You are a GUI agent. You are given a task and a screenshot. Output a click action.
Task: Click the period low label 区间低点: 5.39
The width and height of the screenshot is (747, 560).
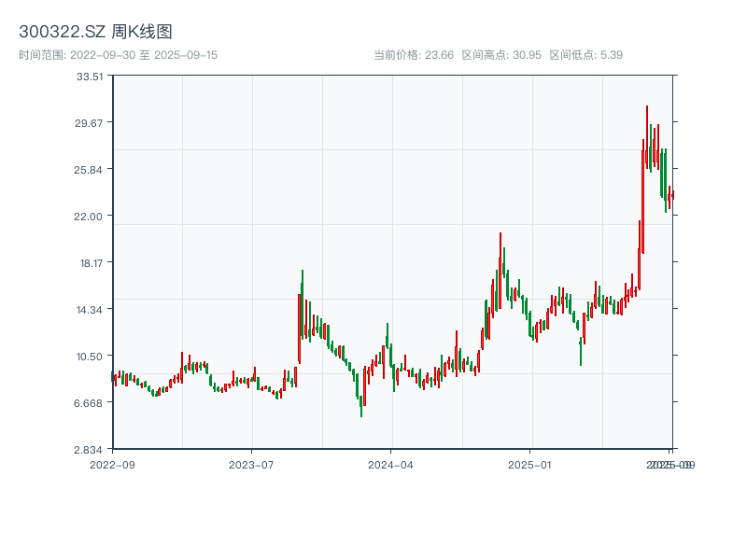click(x=586, y=55)
